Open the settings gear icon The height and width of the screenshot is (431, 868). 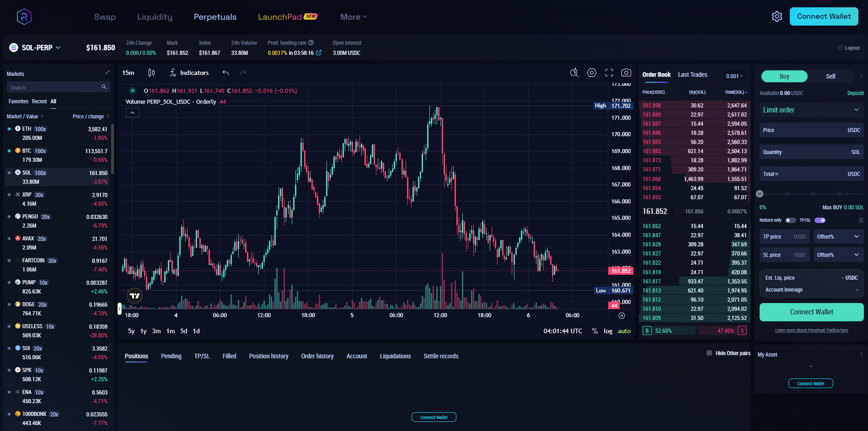point(777,17)
